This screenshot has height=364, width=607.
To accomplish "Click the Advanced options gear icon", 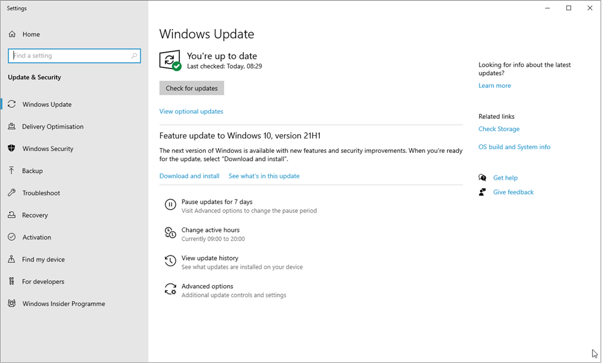I will [x=171, y=290].
